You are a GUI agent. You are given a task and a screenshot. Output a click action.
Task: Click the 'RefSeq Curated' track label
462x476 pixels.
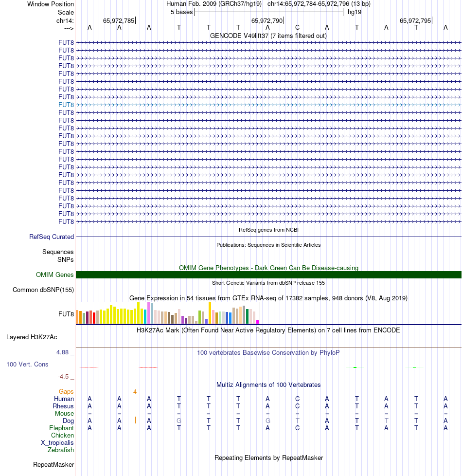point(52,237)
